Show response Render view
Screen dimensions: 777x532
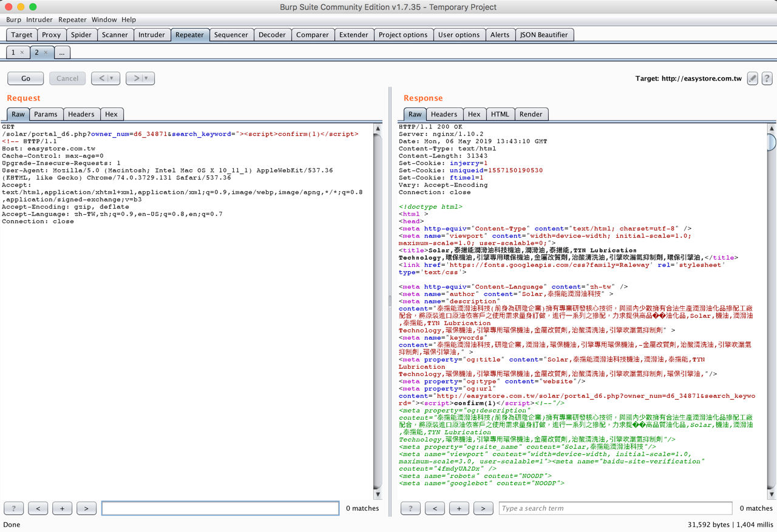531,114
